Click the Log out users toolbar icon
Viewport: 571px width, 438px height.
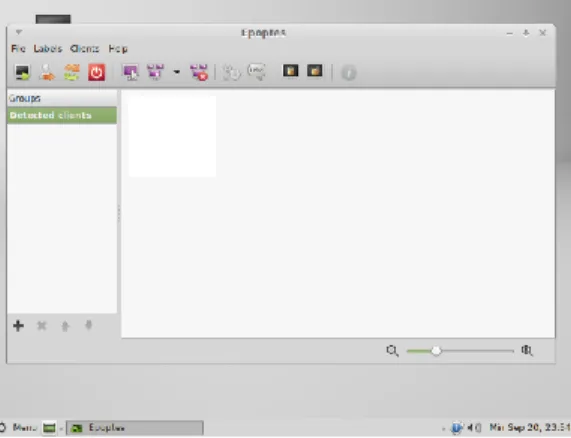coord(47,72)
